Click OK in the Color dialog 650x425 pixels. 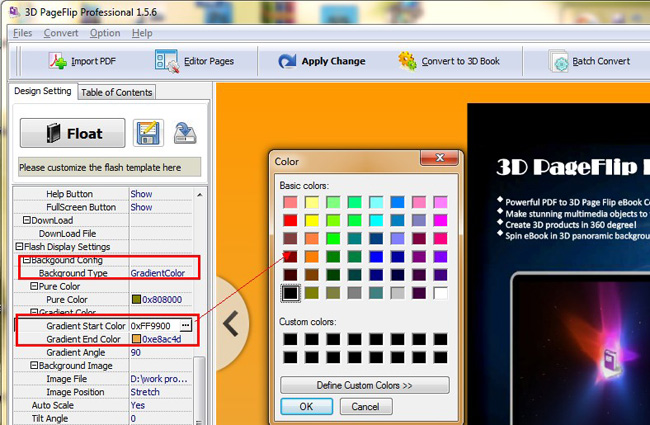[x=306, y=406]
